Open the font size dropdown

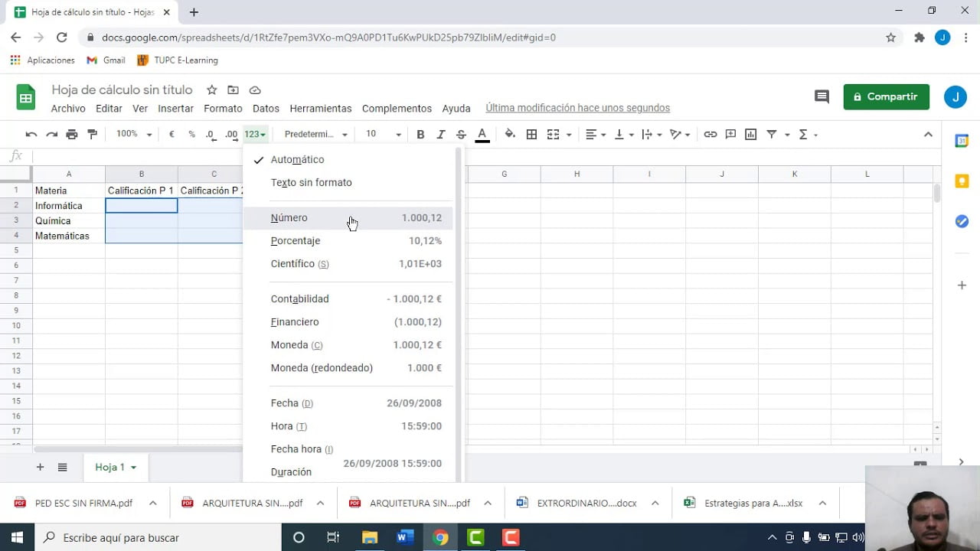[383, 134]
